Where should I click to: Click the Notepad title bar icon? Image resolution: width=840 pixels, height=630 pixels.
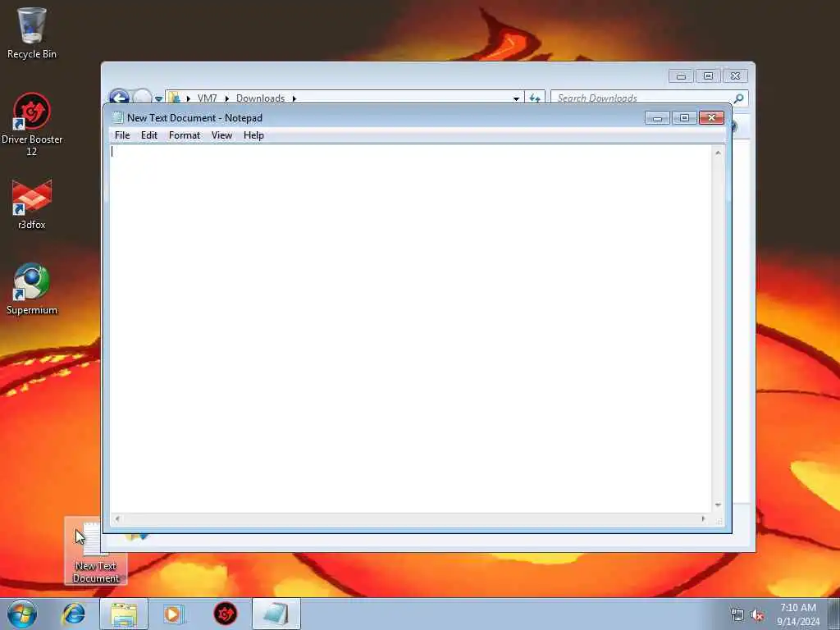[x=118, y=118]
